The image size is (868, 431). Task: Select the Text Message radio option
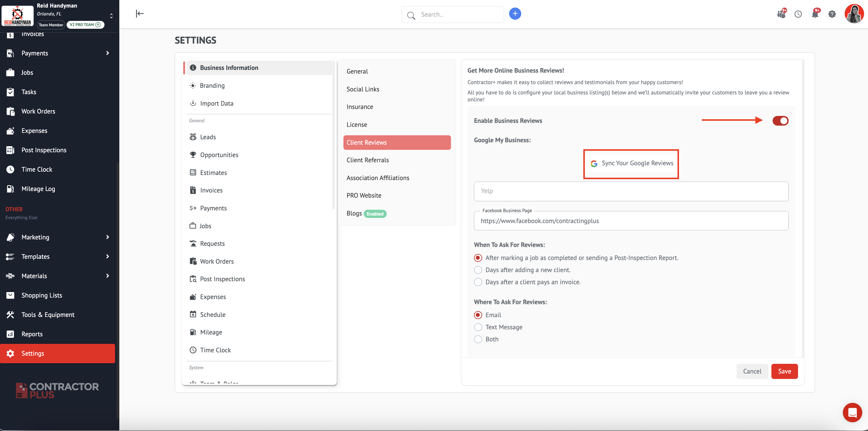click(x=478, y=327)
